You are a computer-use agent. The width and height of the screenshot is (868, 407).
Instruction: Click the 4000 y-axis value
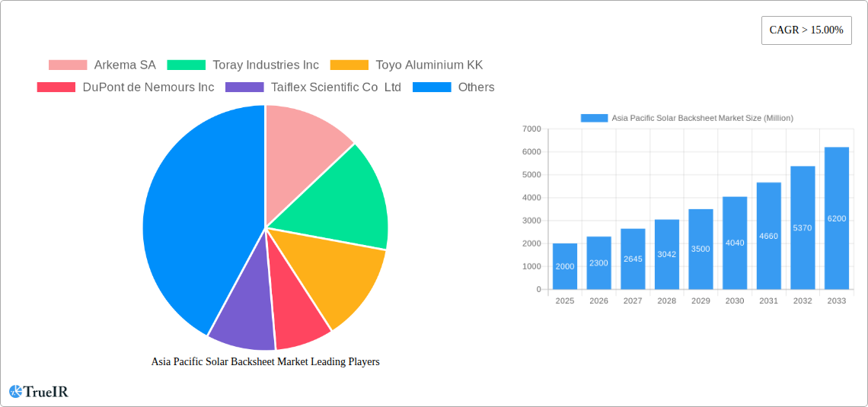[532, 198]
